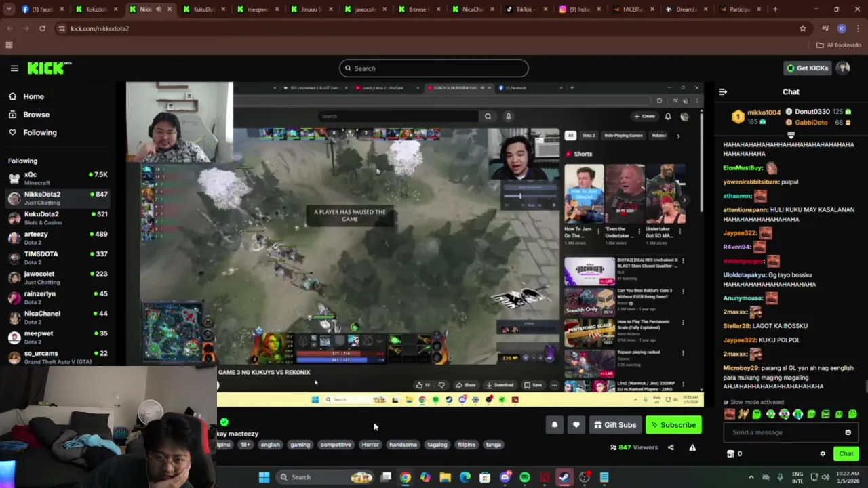
Task: Click the share stream icon
Action: 671,447
